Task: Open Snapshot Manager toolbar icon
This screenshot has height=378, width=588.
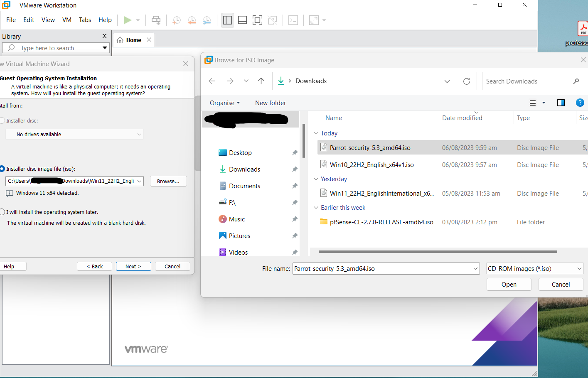Action: 207,20
